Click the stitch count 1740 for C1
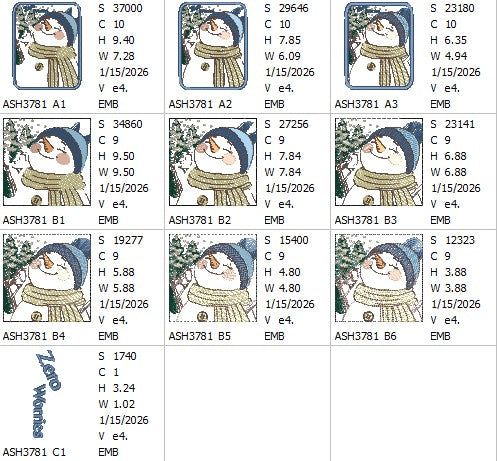The height and width of the screenshot is (461, 498). pyautogui.click(x=125, y=356)
